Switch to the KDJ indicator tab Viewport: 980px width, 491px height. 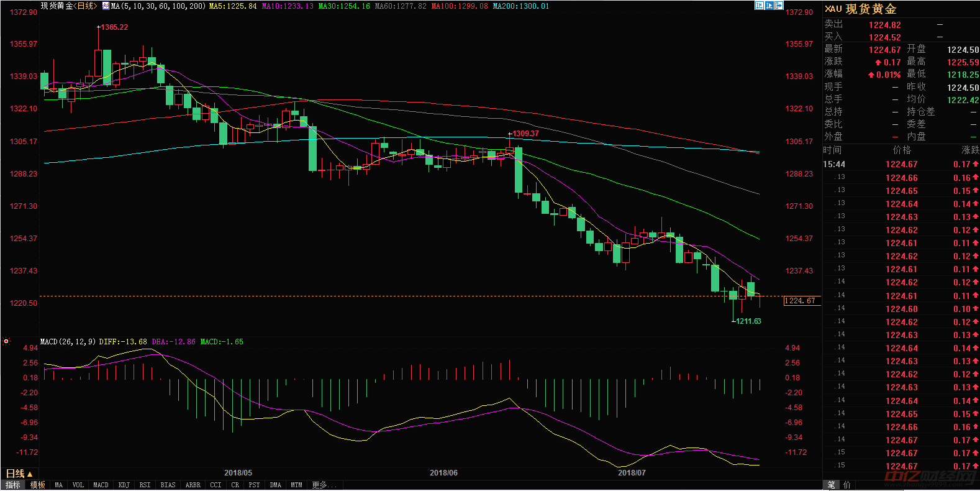tap(124, 485)
